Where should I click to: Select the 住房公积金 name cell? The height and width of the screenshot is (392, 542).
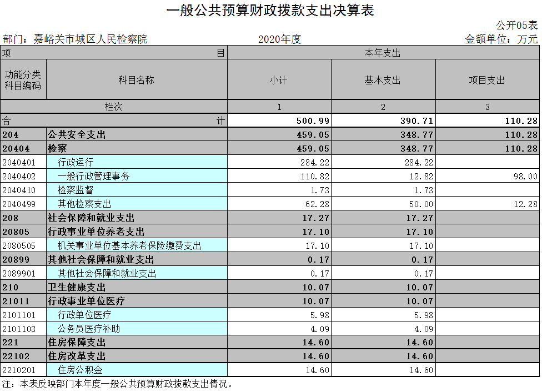pyautogui.click(x=137, y=370)
